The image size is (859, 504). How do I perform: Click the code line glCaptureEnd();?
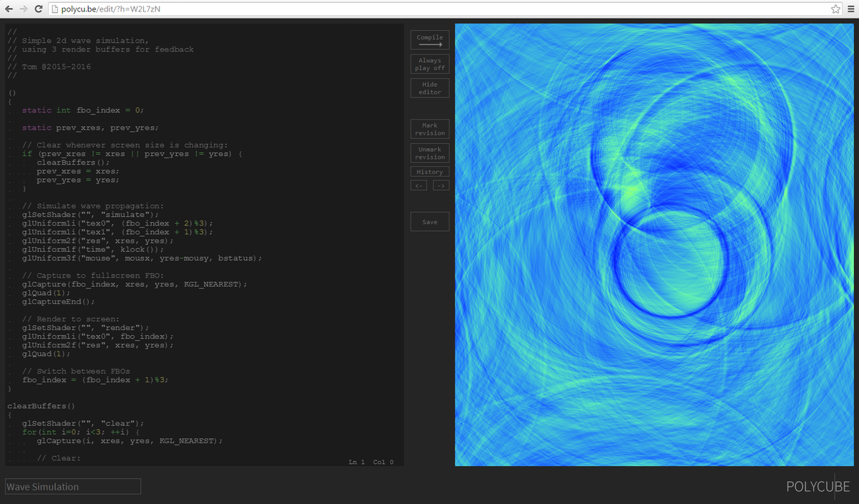click(x=59, y=301)
